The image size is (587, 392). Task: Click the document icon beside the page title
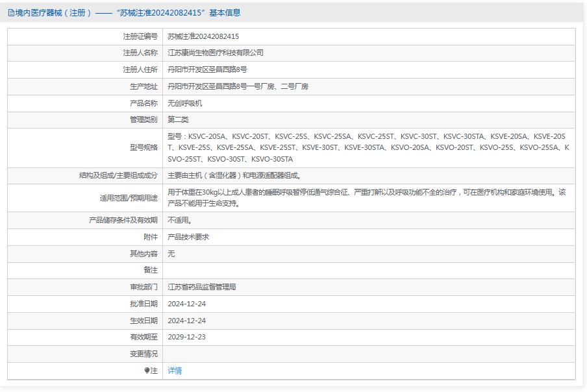pyautogui.click(x=11, y=12)
